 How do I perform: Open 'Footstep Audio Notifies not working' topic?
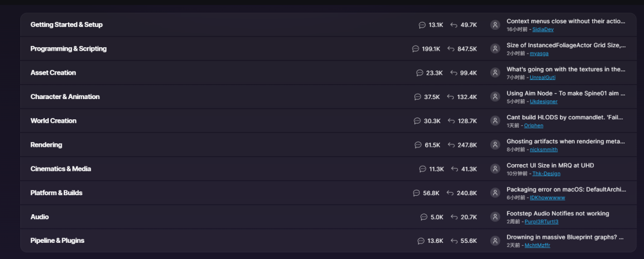[x=558, y=214]
